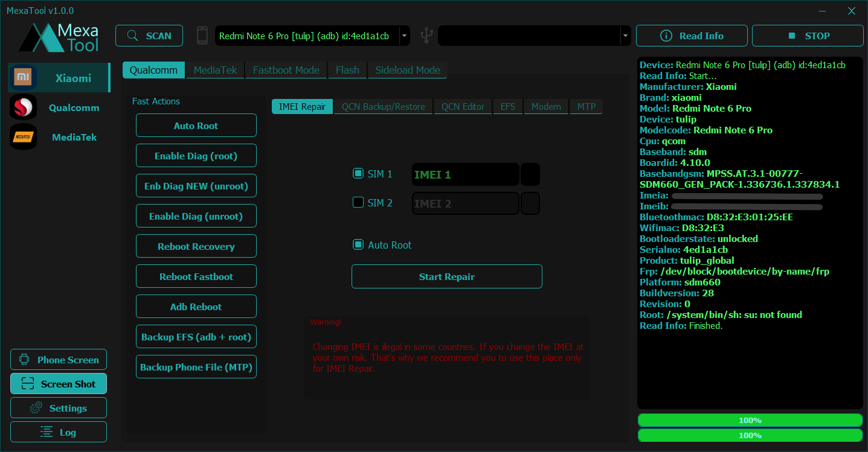Click the Bootloaderstate unlocked log line

[x=699, y=239]
